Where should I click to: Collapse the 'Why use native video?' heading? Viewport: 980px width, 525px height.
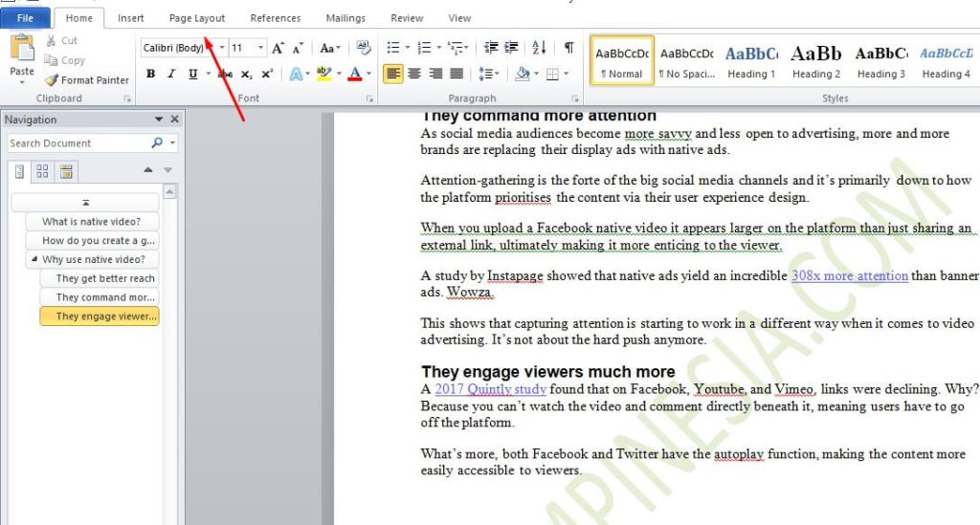(x=34, y=259)
